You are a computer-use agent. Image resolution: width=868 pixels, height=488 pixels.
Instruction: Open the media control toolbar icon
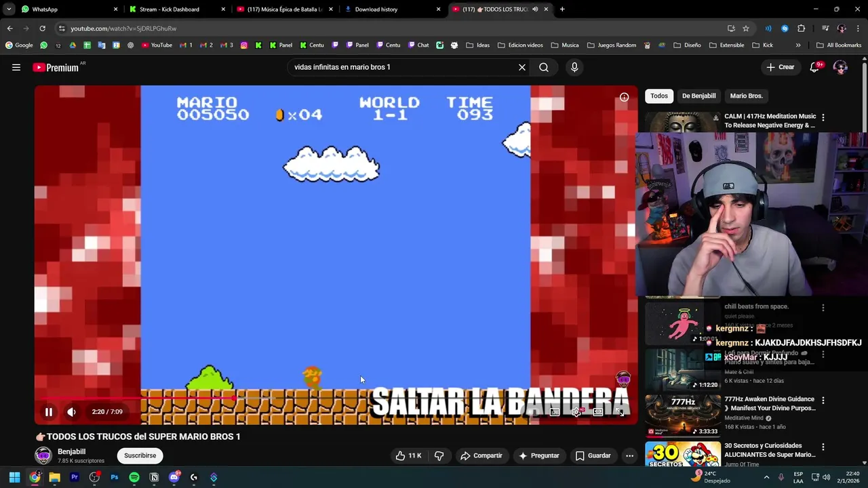825,28
